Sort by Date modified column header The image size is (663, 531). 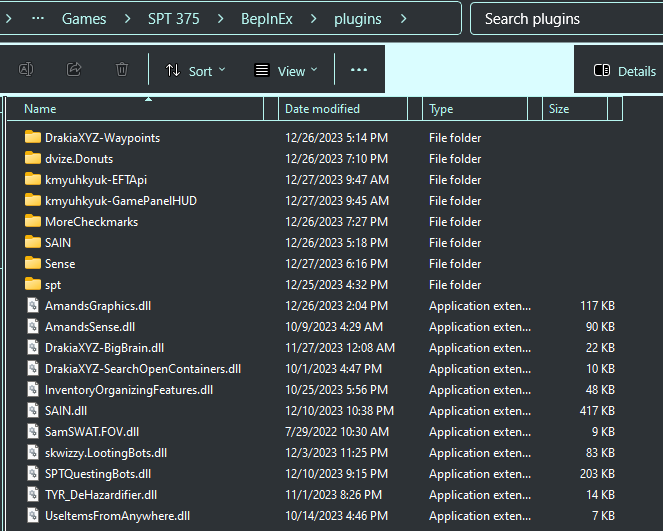343,109
